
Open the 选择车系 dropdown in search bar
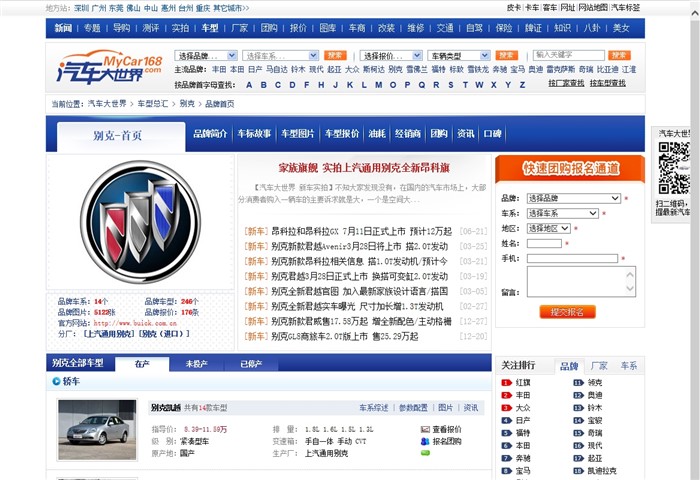[280, 55]
